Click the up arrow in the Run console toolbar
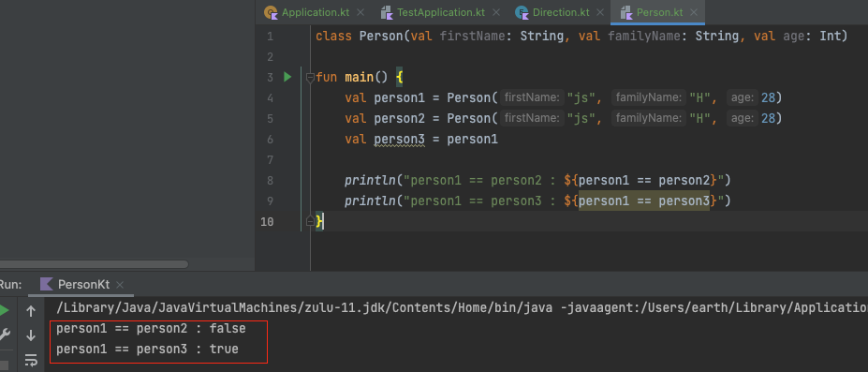 coord(31,312)
